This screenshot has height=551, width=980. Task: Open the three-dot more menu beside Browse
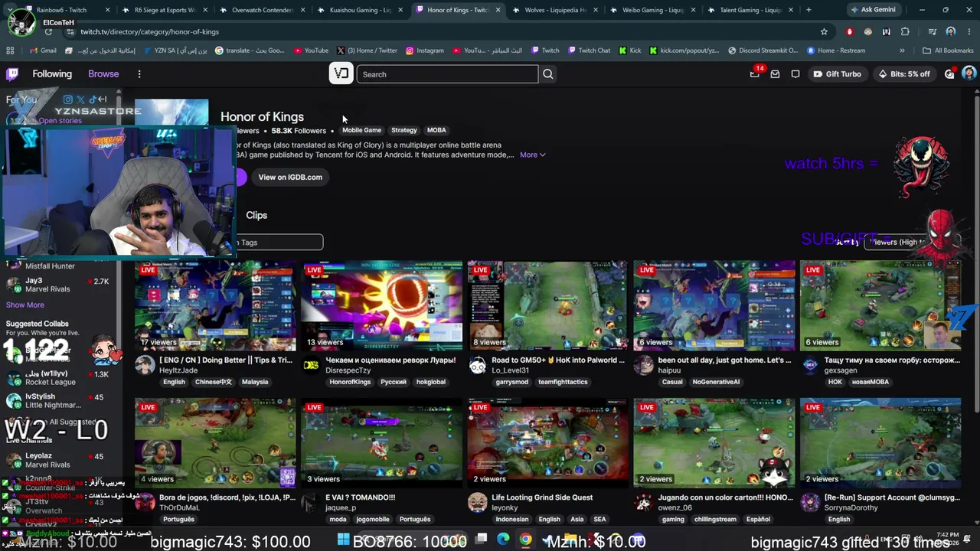[x=139, y=74]
